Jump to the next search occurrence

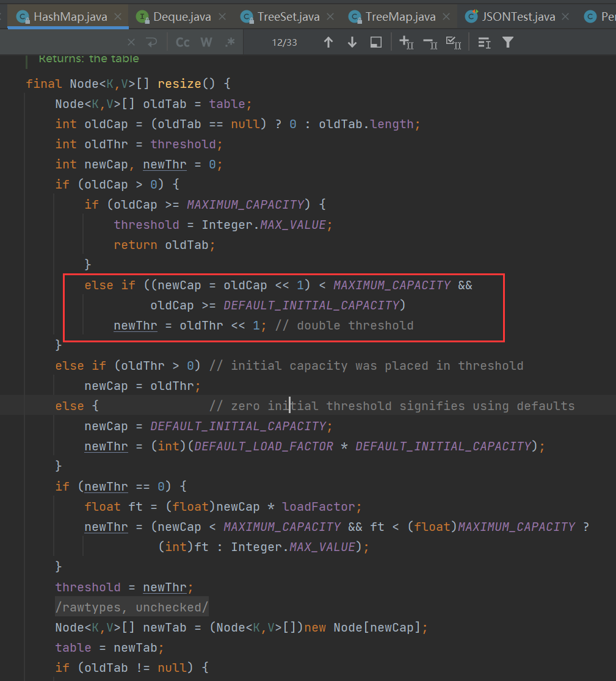(352, 42)
